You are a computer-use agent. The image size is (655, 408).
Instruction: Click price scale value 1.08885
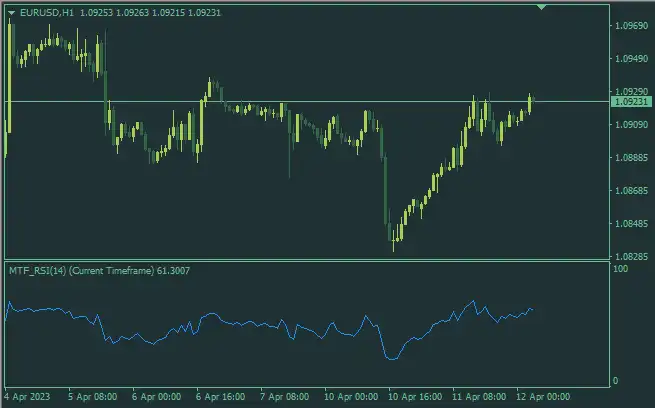631,157
